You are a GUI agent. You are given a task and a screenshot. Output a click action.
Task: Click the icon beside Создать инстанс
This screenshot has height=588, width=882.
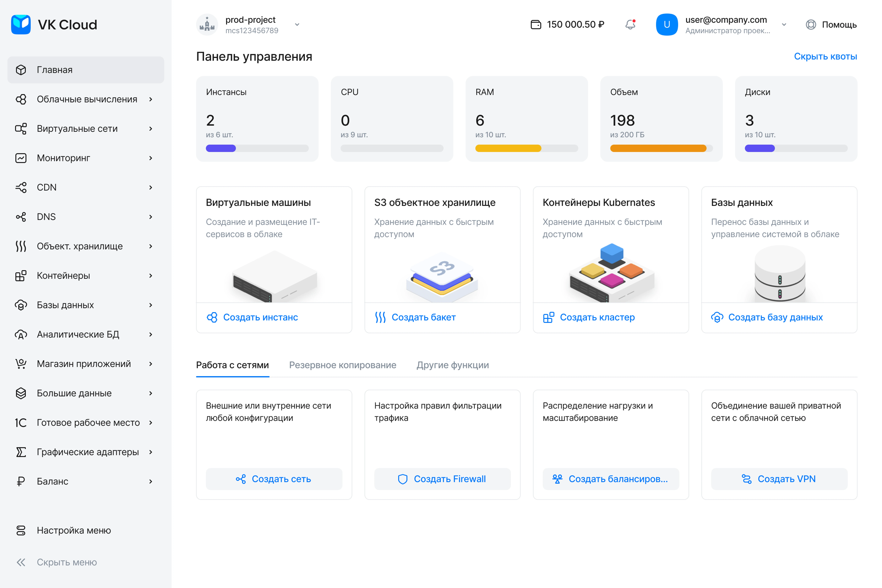[x=212, y=317]
